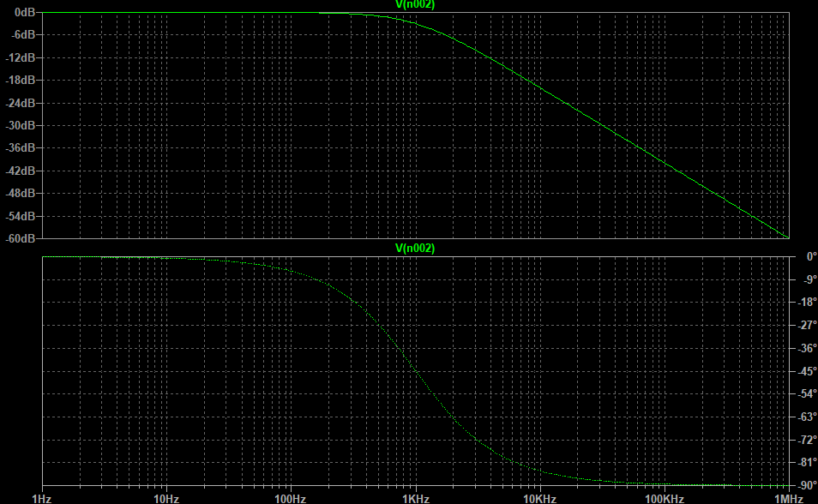The height and width of the screenshot is (504, 818).
Task: Click the -12dB axis label
Action: tap(21, 57)
